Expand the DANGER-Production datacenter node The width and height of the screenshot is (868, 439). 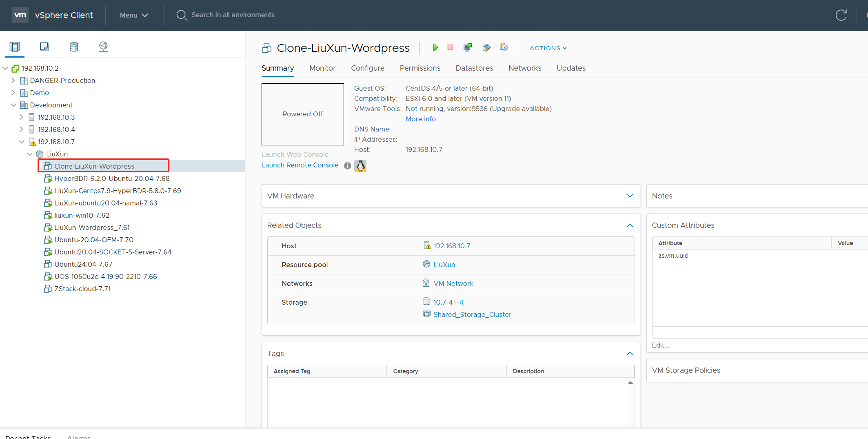[x=13, y=80]
